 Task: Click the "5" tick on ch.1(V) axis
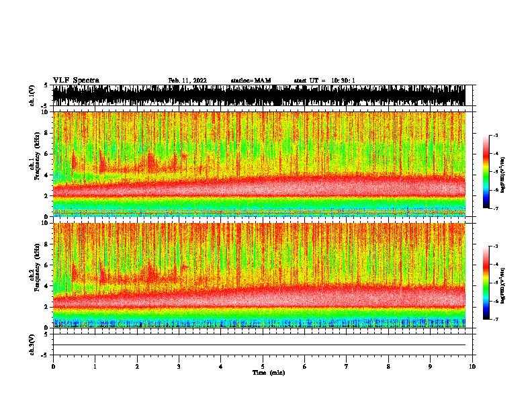tap(46, 85)
